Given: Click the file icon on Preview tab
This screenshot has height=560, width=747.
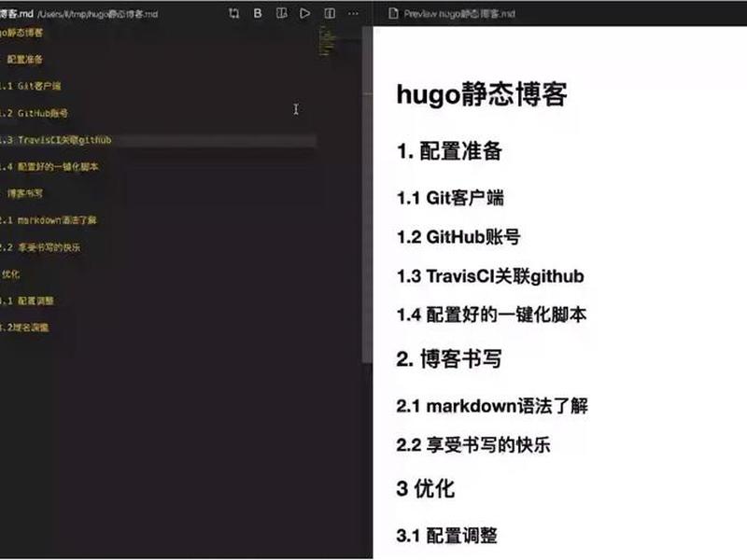Looking at the screenshot, I should pyautogui.click(x=393, y=13).
